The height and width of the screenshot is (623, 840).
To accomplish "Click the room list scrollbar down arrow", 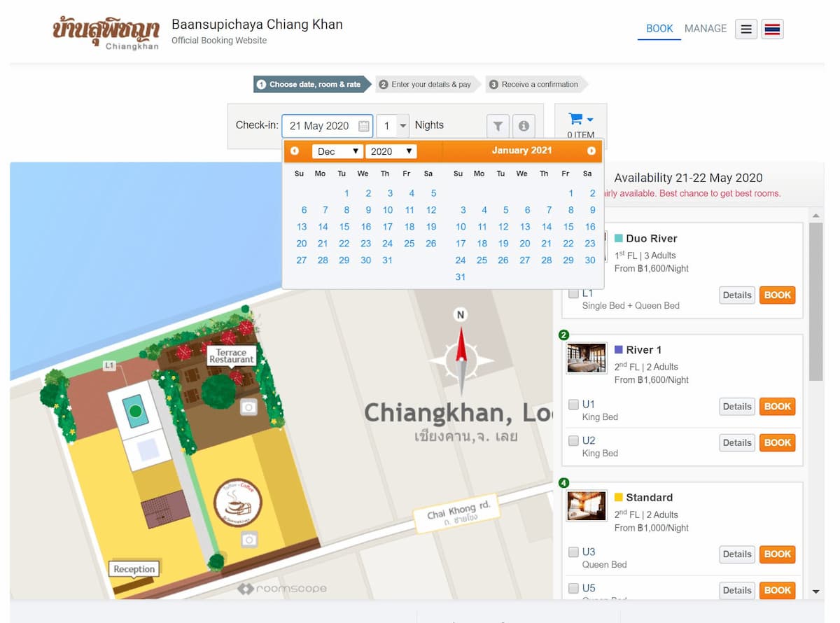I will tap(815, 592).
